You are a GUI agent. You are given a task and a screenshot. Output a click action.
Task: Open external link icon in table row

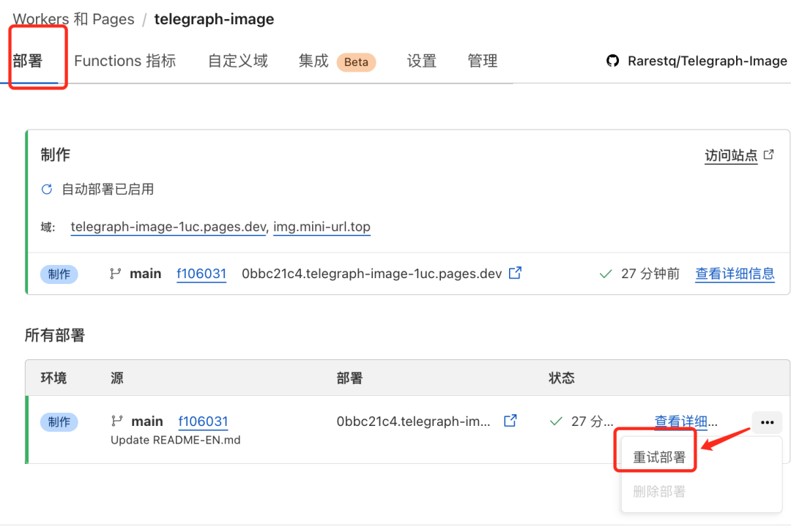click(510, 421)
